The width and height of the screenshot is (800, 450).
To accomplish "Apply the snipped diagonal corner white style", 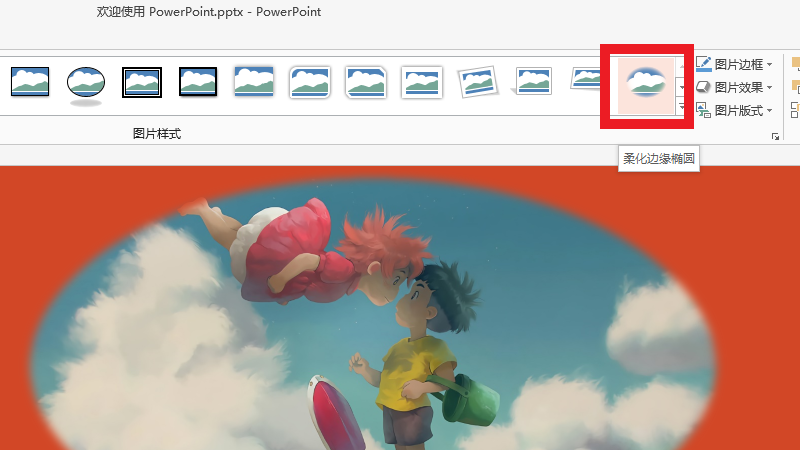I will (x=366, y=82).
